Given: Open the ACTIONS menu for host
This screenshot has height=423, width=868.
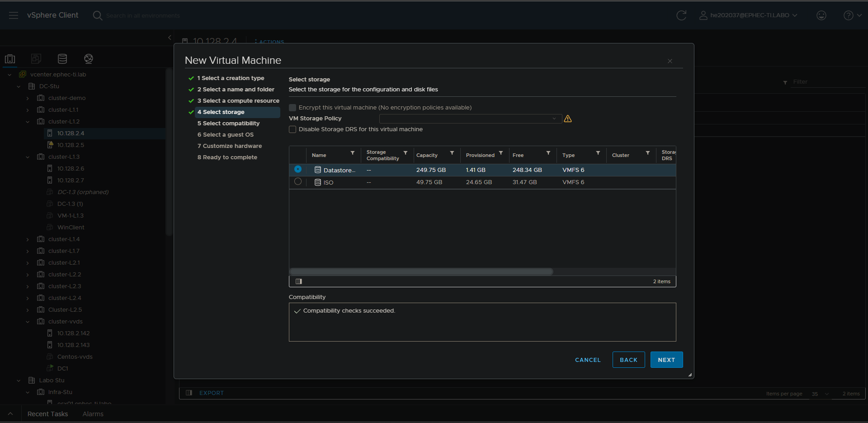Looking at the screenshot, I should [269, 42].
